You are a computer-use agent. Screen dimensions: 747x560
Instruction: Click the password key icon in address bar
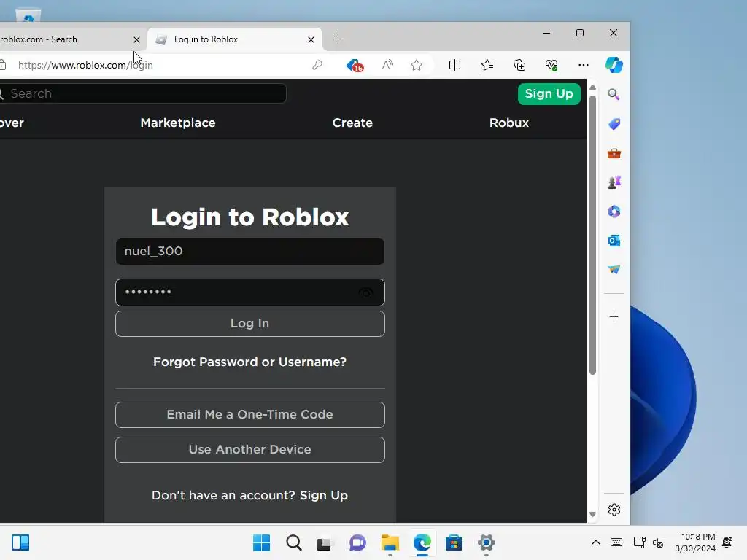pyautogui.click(x=317, y=65)
